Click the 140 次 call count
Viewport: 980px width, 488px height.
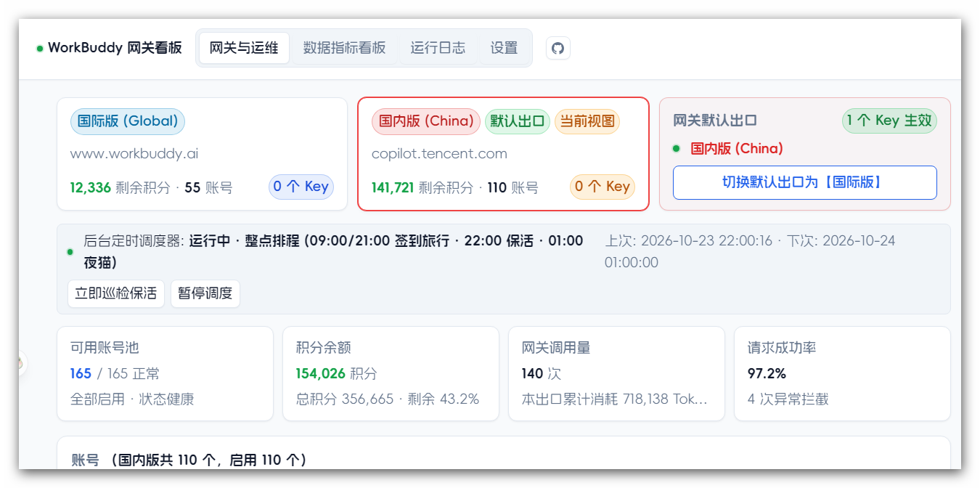point(542,374)
